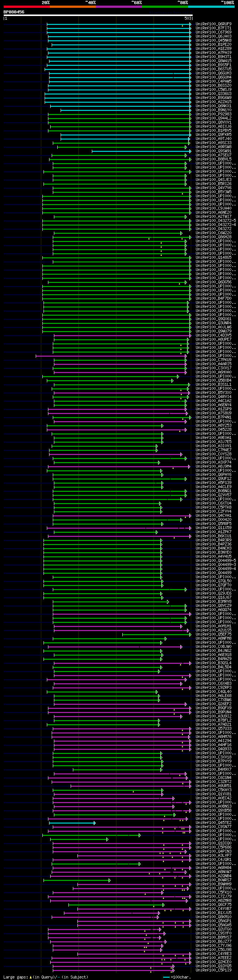Viewport: 238px width, 980px height.
Task: Open hit UniRef100_B7FIT1
Action: pyautogui.click(x=214, y=28)
